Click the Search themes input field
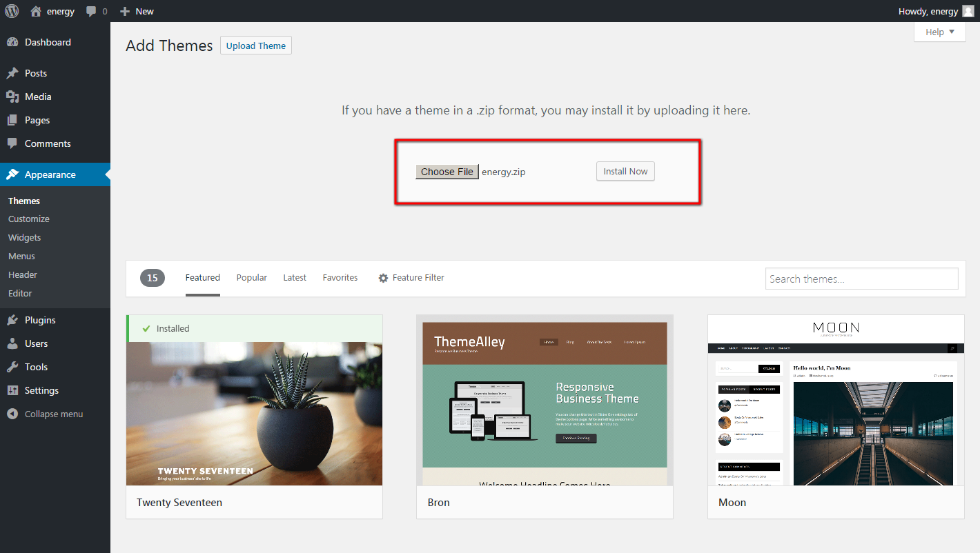Screen dimensions: 980x553 point(861,279)
